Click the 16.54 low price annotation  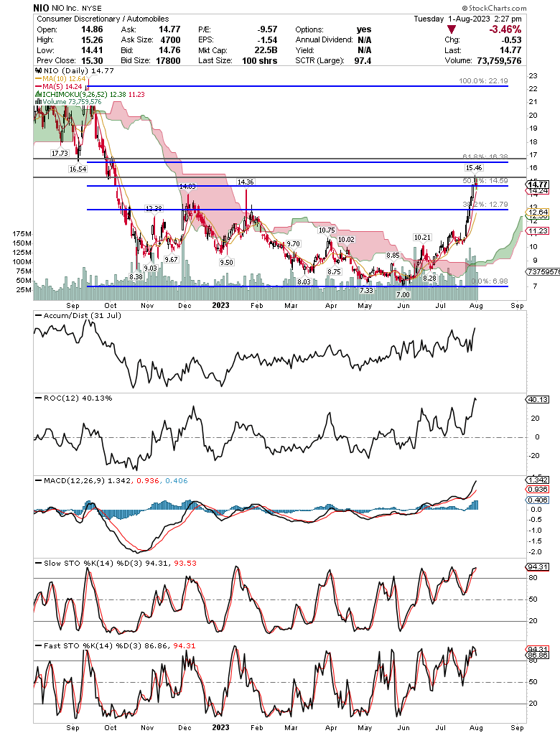pyautogui.click(x=78, y=169)
